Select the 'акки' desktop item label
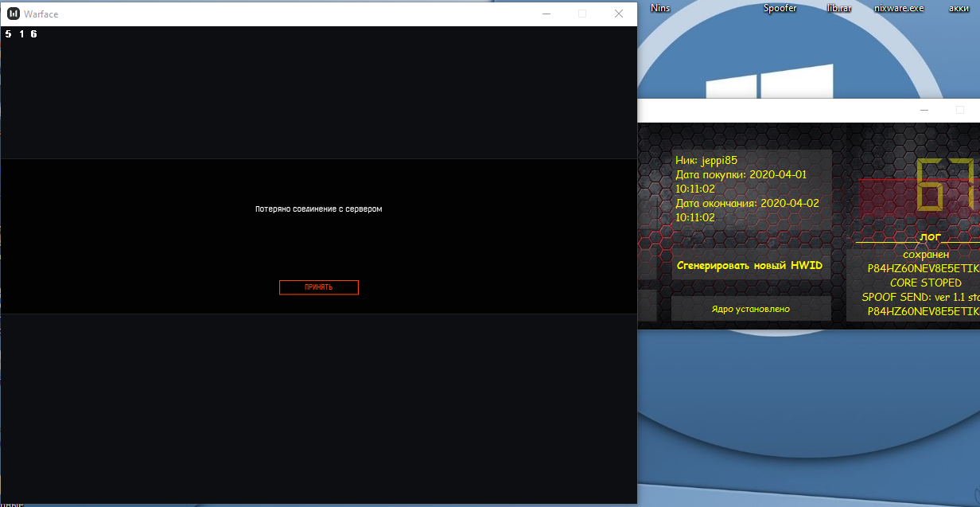The image size is (980, 507). coord(959,8)
